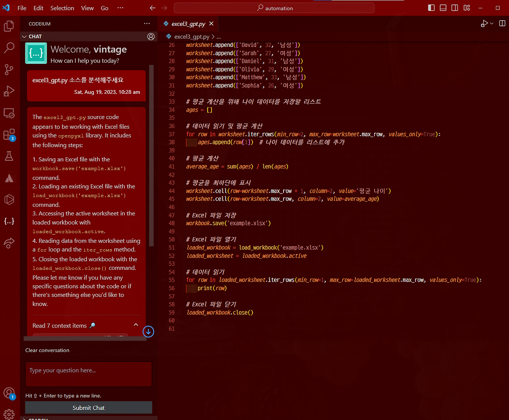
Task: Click the profile icon in CHAT header
Action: click(151, 37)
